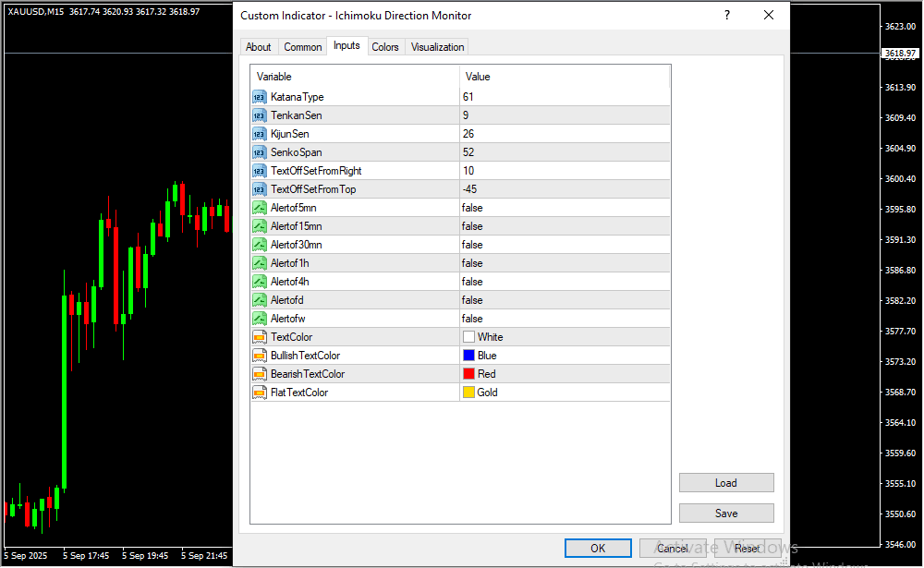Toggle the Alertofw false value
924x568 pixels.
[x=564, y=319]
